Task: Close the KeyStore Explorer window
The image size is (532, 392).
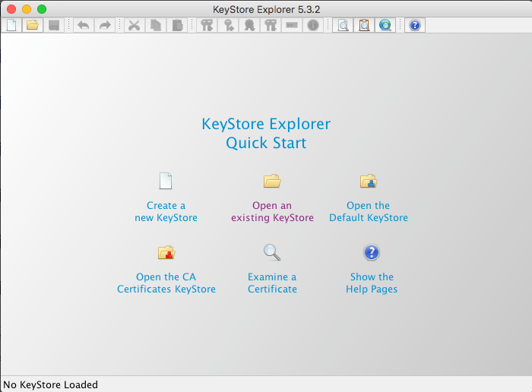Action: point(11,9)
